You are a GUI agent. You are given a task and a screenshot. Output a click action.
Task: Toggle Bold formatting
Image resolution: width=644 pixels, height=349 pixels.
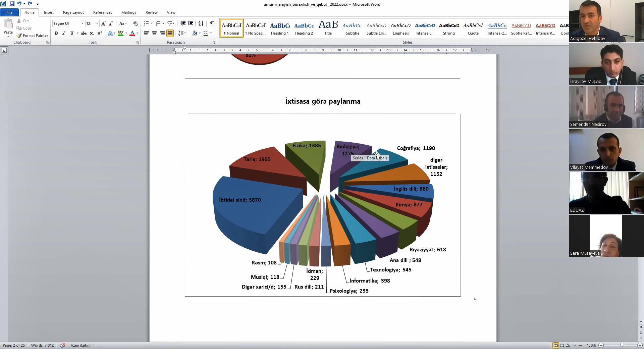tap(56, 33)
